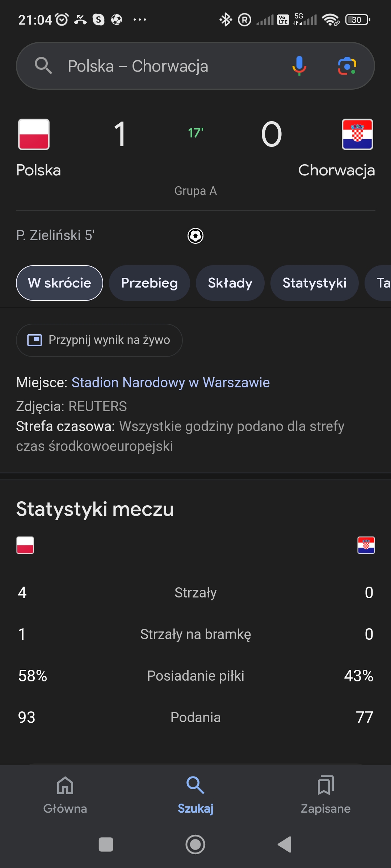This screenshot has height=868, width=391.
Task: Tap the Poland flag next to score
Action: click(34, 134)
